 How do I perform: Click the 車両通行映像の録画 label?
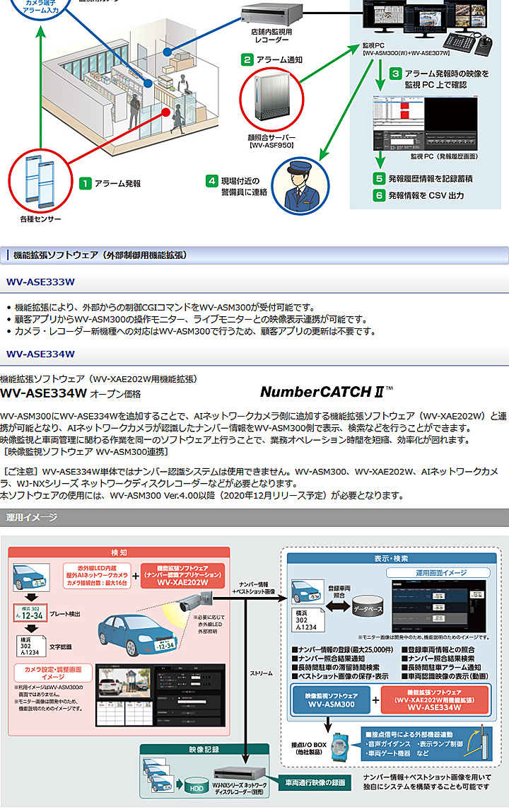tap(315, 782)
